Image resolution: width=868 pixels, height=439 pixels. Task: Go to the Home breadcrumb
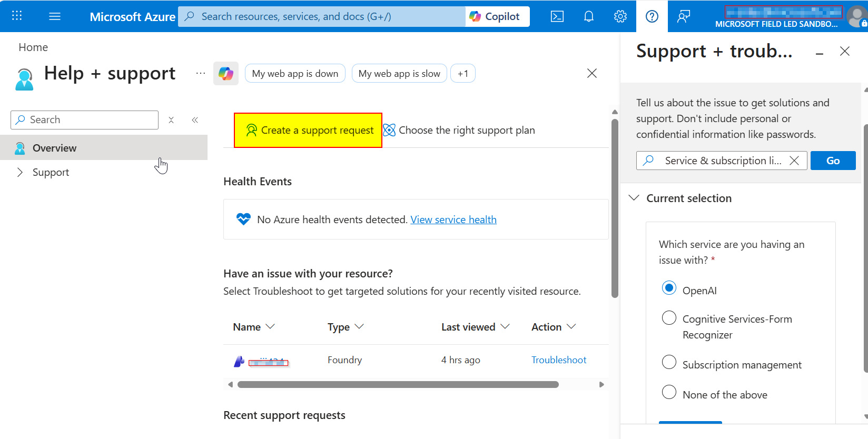(33, 47)
